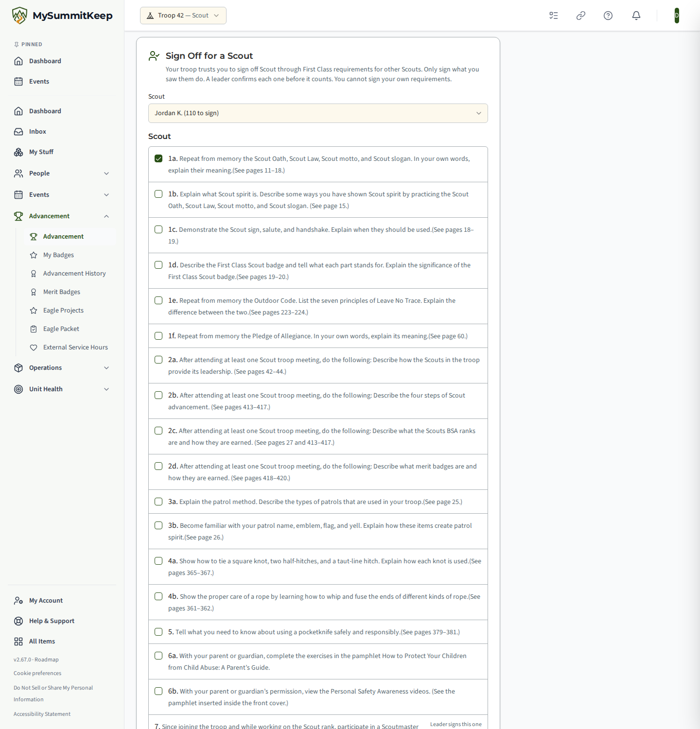Image resolution: width=700 pixels, height=729 pixels.
Task: Click the Inbox tray icon in sidebar
Action: pyautogui.click(x=18, y=132)
